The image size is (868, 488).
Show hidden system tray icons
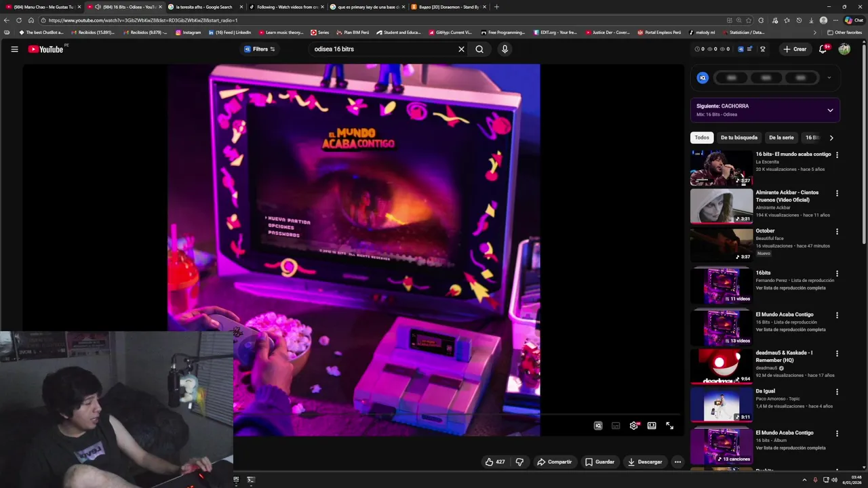[x=804, y=480]
